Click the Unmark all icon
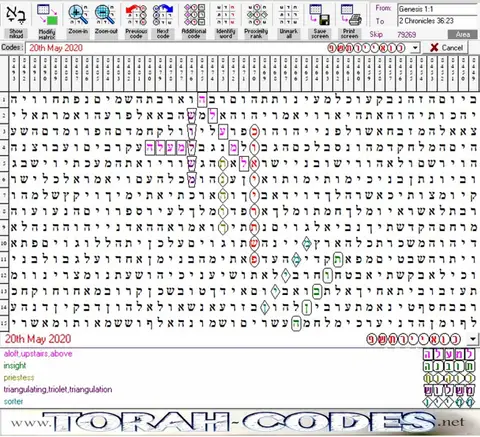Screen dimensions: 480x437 click(x=289, y=15)
